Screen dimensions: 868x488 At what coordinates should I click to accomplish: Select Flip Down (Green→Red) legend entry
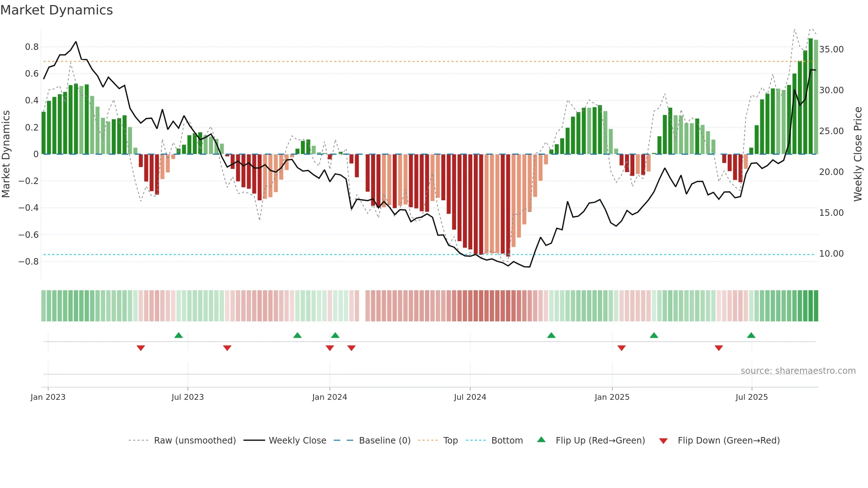pos(719,440)
